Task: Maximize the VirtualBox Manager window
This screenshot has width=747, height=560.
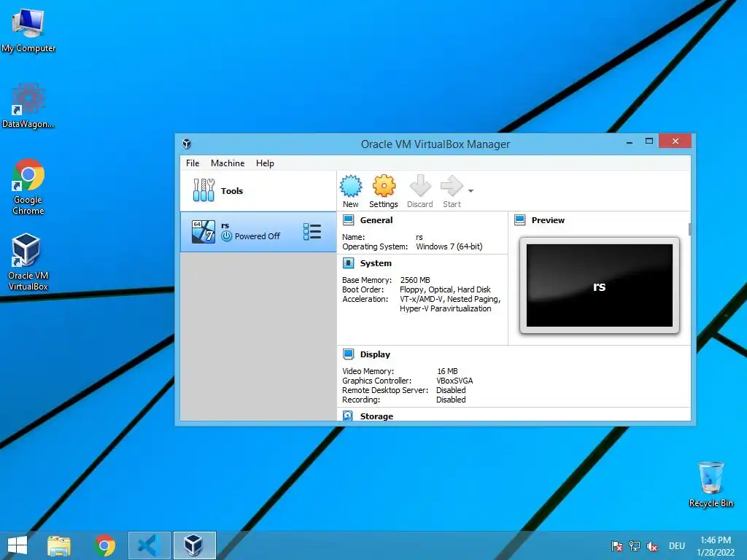Action: (x=649, y=141)
